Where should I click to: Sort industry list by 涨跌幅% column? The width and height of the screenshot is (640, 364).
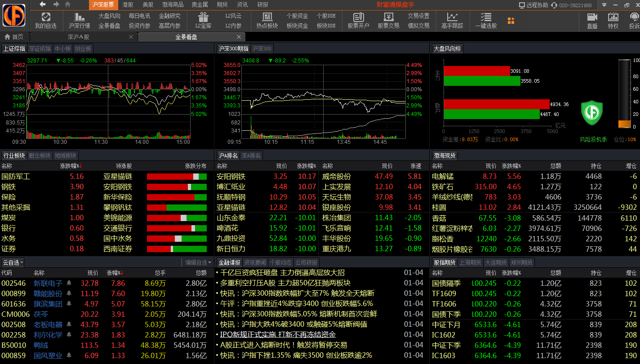(71, 166)
